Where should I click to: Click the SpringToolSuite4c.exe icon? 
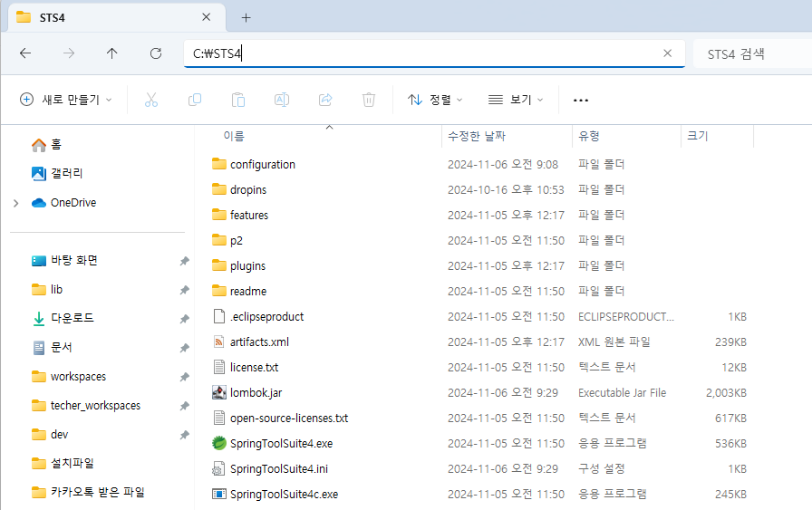click(x=219, y=494)
